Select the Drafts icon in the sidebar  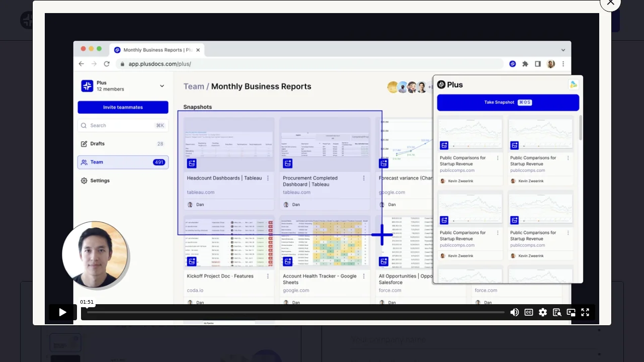84,144
